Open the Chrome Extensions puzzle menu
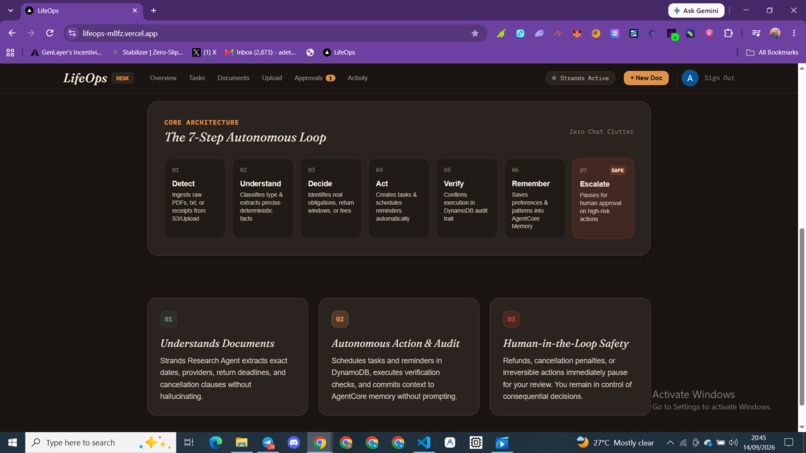This screenshot has width=806, height=453. (728, 33)
